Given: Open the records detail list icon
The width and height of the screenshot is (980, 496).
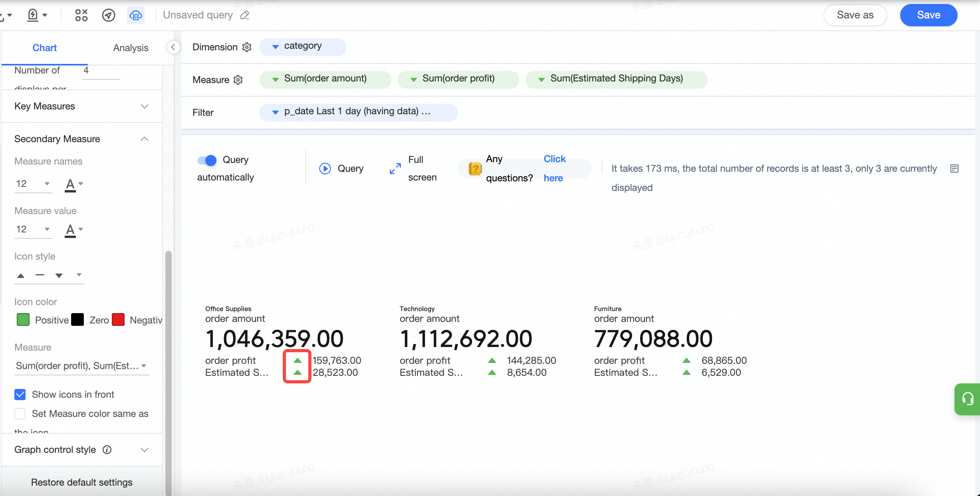Looking at the screenshot, I should [x=954, y=169].
